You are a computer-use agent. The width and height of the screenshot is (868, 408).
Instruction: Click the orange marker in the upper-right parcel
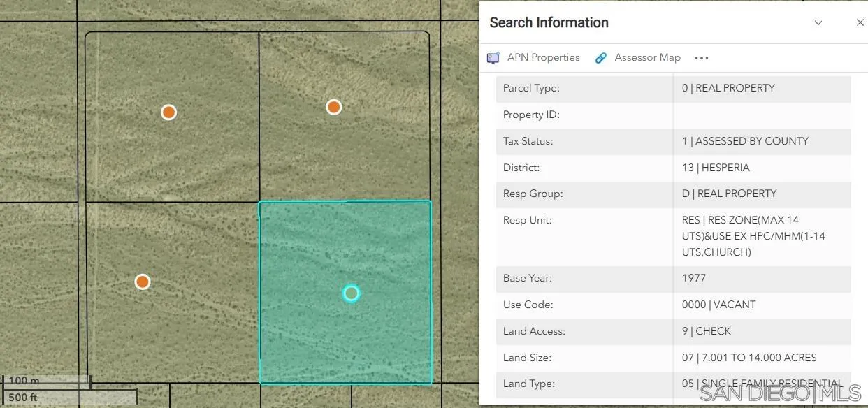tap(334, 107)
